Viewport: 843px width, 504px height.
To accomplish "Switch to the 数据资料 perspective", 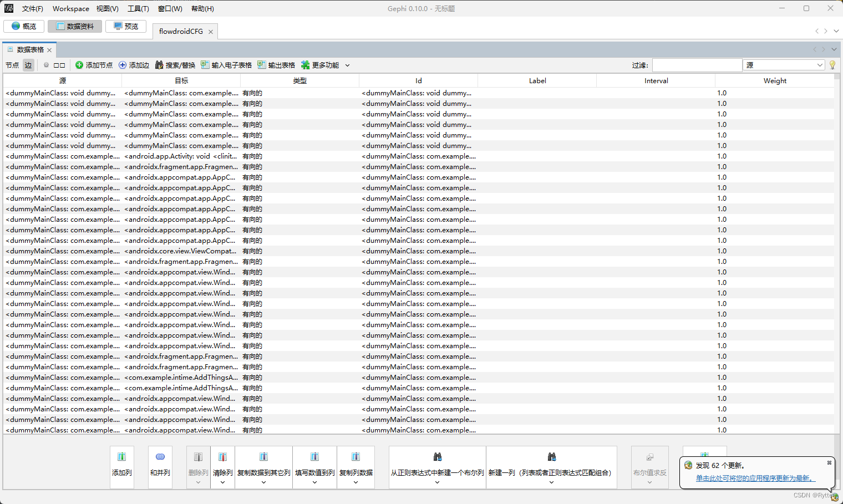I will click(x=75, y=26).
